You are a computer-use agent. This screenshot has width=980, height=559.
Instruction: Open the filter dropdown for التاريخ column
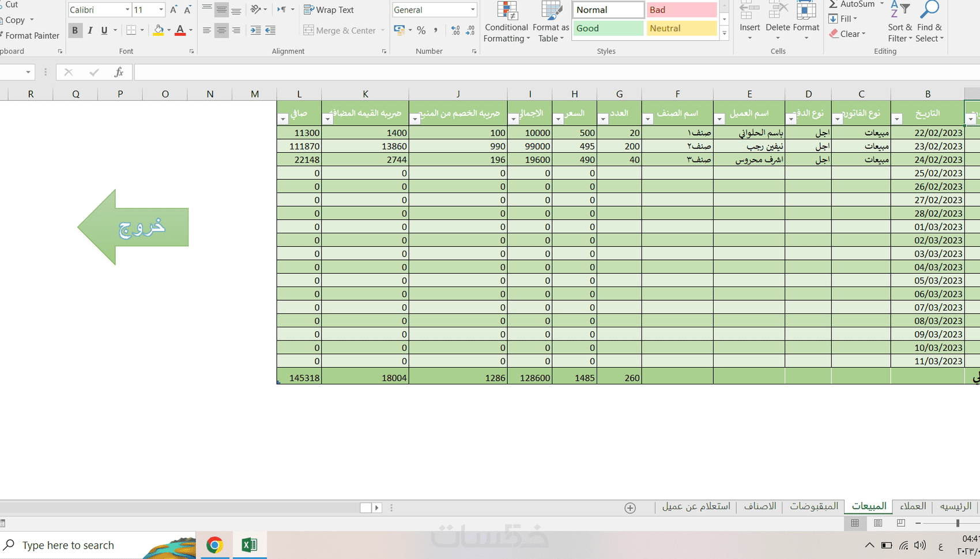tap(897, 119)
